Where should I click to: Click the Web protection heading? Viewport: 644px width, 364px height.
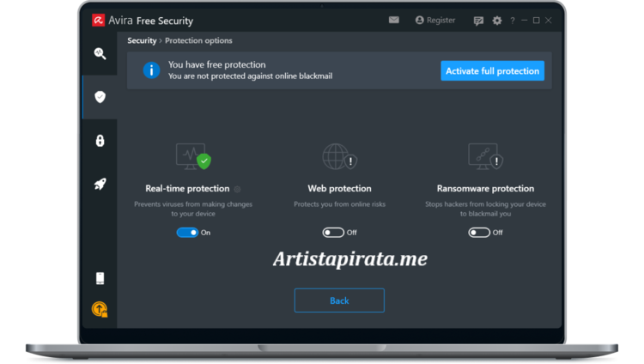click(340, 189)
